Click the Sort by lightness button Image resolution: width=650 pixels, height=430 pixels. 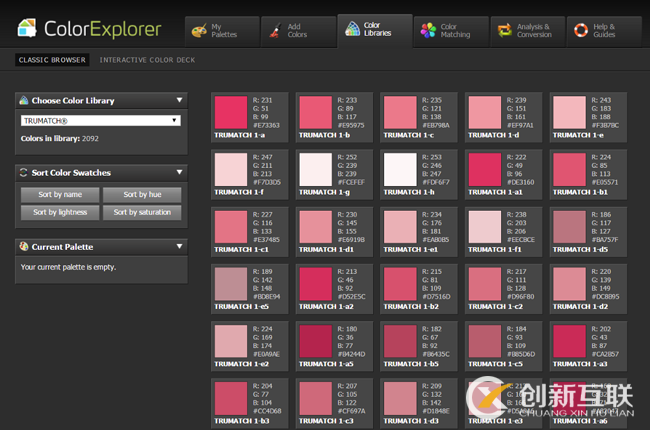click(60, 212)
